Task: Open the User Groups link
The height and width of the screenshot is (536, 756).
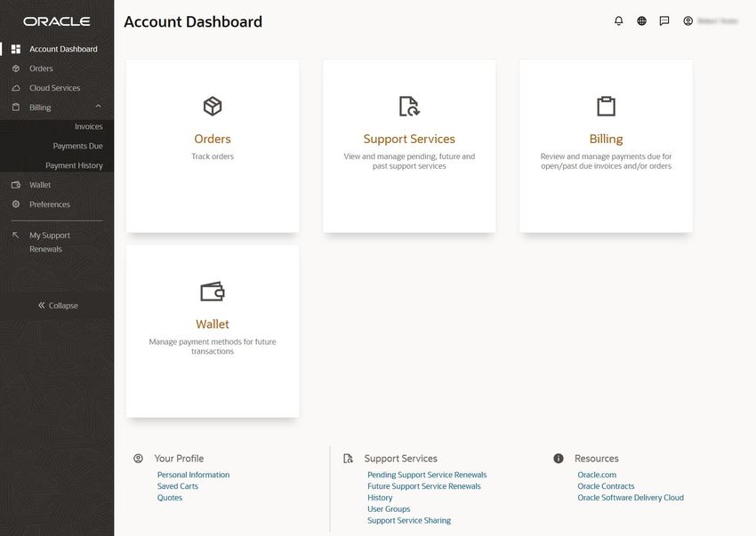Action: point(389,509)
